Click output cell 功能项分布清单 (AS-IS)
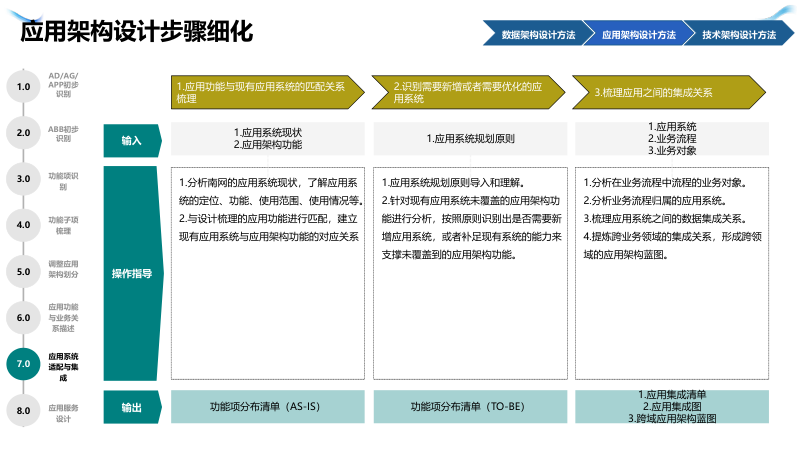The width and height of the screenshot is (800, 450). (268, 407)
